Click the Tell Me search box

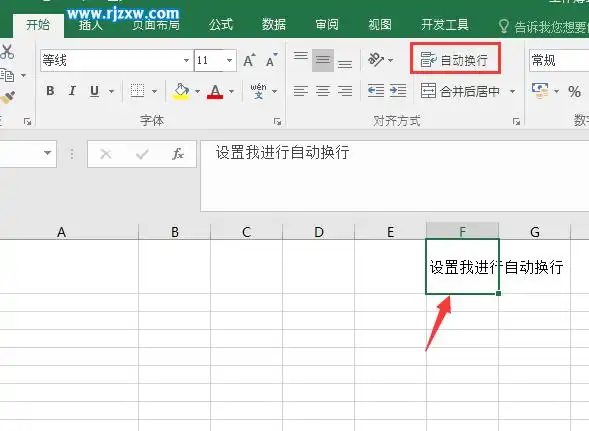[543, 27]
